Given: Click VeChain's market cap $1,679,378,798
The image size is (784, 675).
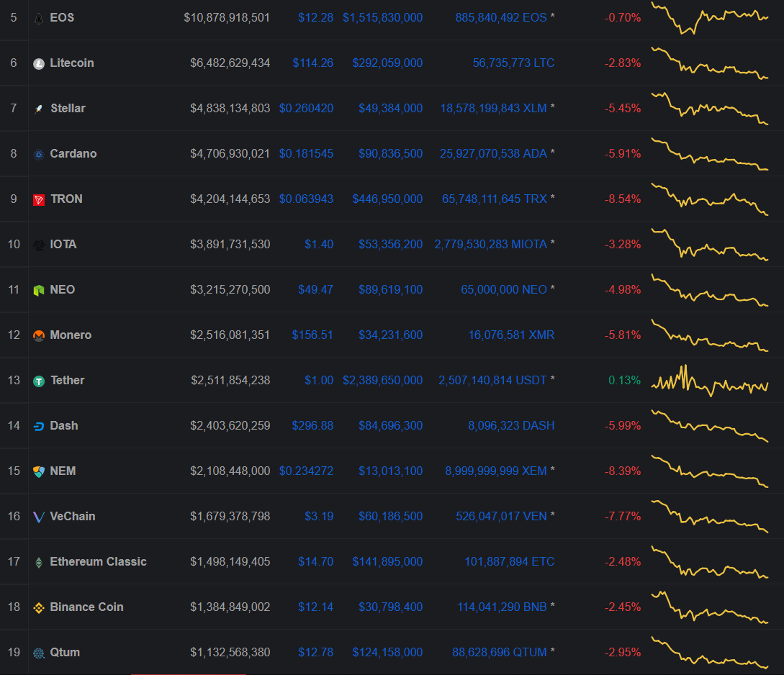Looking at the screenshot, I should point(230,516).
